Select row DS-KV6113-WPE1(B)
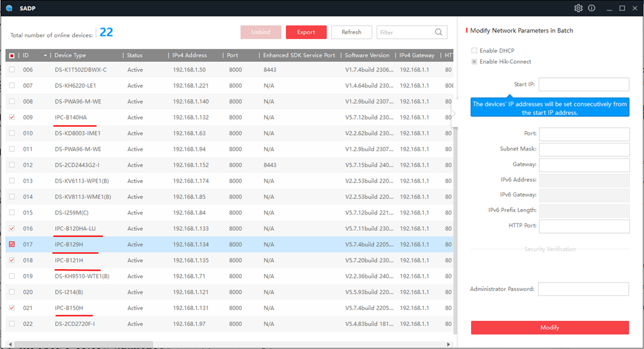 point(229,181)
